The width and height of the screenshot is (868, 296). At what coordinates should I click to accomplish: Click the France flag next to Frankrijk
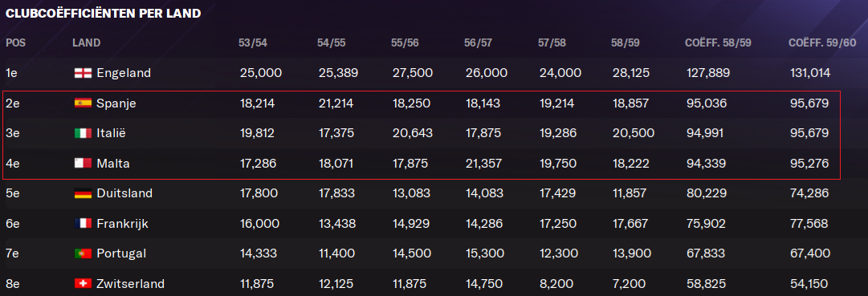[x=83, y=224]
